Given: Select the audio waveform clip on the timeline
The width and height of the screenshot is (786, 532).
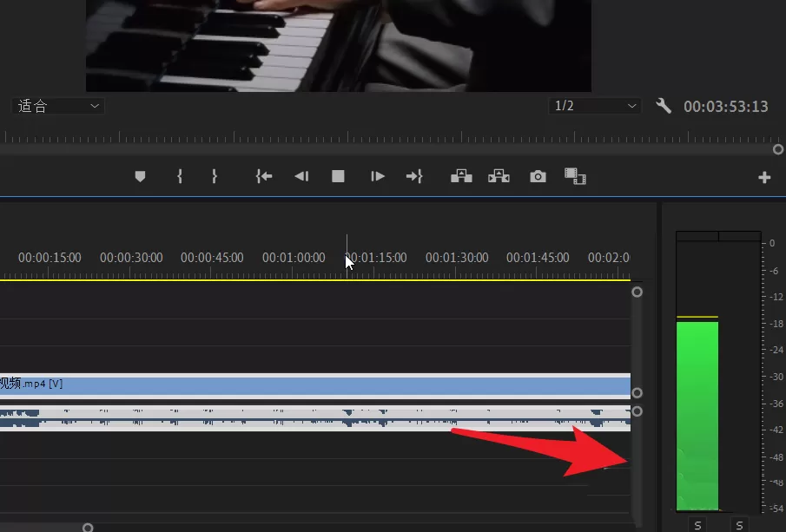Looking at the screenshot, I should (x=315, y=418).
